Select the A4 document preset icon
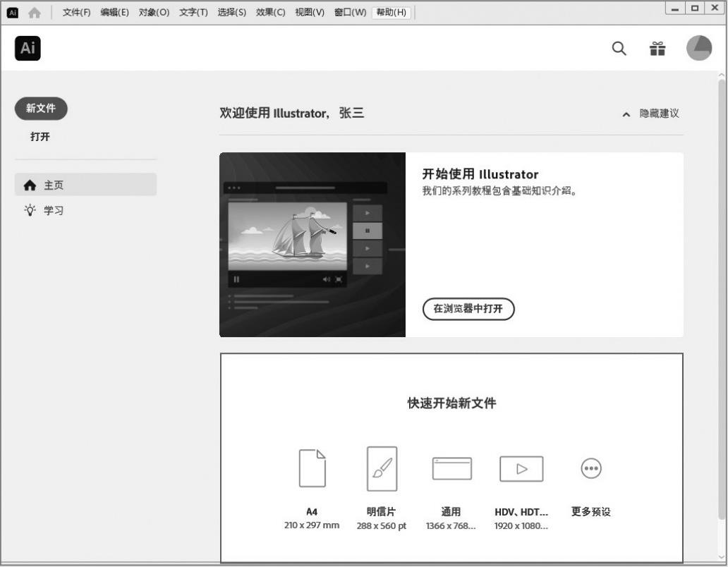This screenshot has width=728, height=567. (312, 468)
